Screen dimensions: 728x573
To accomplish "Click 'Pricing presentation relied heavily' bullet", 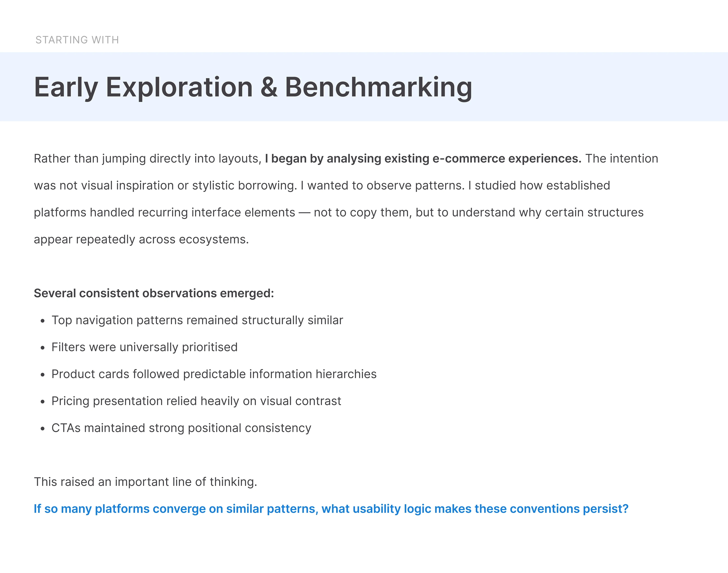I will (196, 401).
